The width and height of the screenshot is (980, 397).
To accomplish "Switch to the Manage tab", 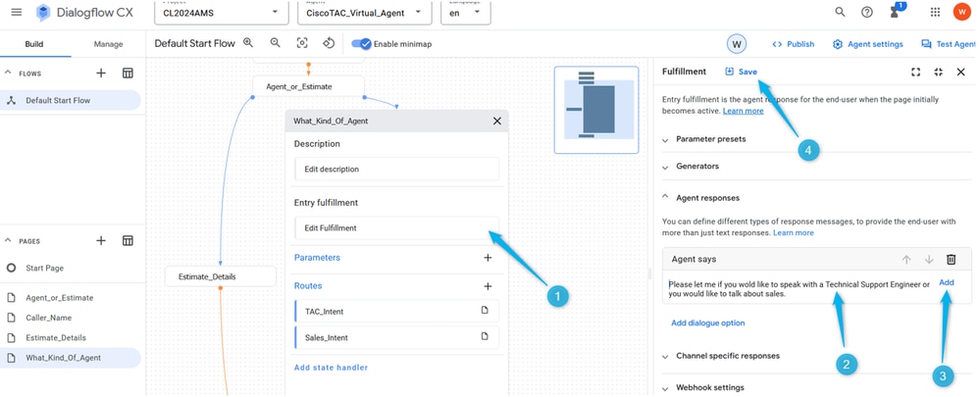I will pos(108,44).
